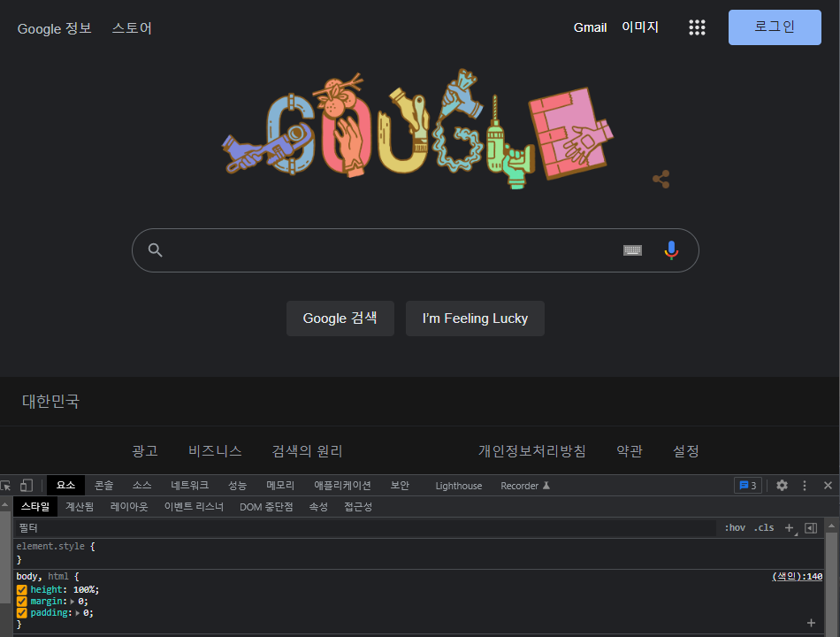Open the 3 issues badge
840x637 pixels.
pyautogui.click(x=747, y=486)
